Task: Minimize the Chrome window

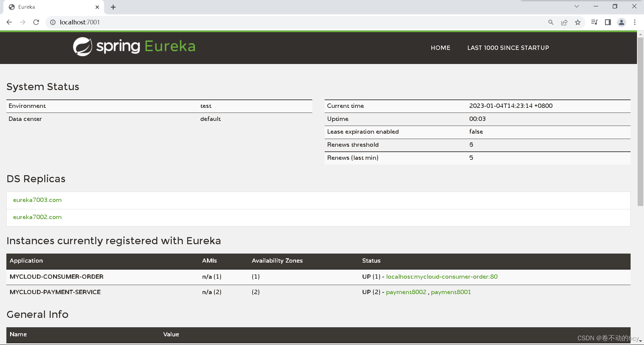Action: point(596,6)
